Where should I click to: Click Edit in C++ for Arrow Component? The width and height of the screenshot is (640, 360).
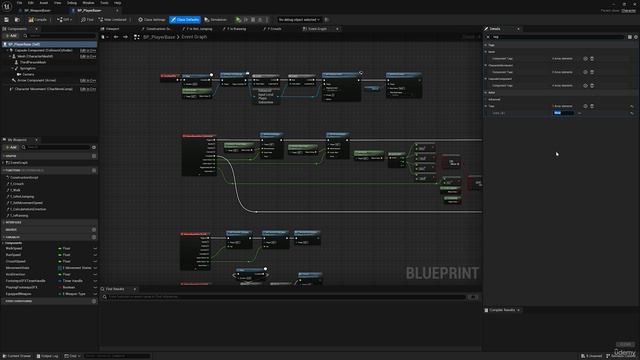pos(88,80)
